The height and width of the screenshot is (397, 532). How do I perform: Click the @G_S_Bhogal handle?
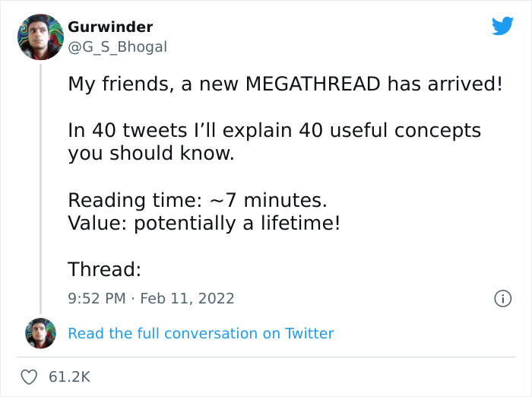pyautogui.click(x=117, y=47)
